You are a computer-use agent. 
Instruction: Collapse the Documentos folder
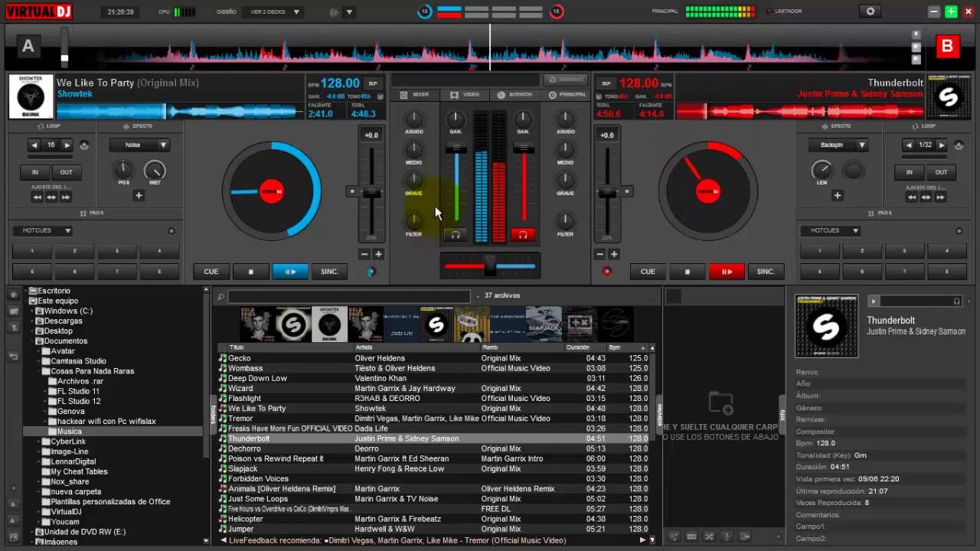[x=32, y=341]
